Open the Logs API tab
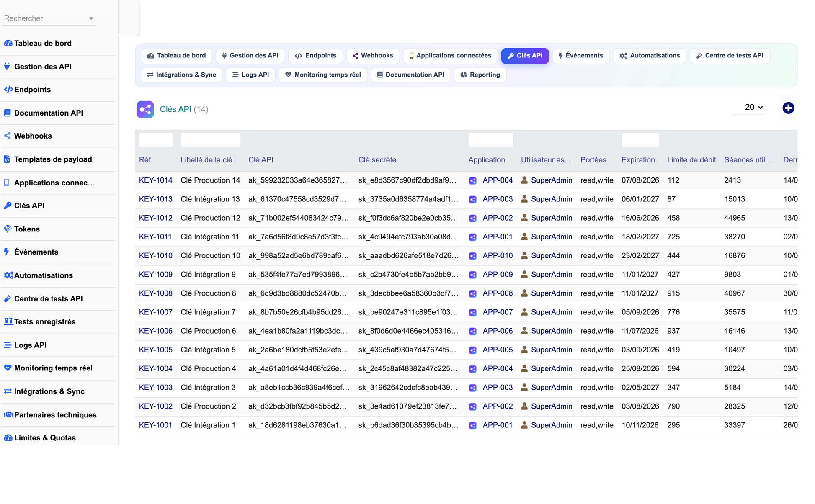The image size is (815, 504). click(250, 75)
